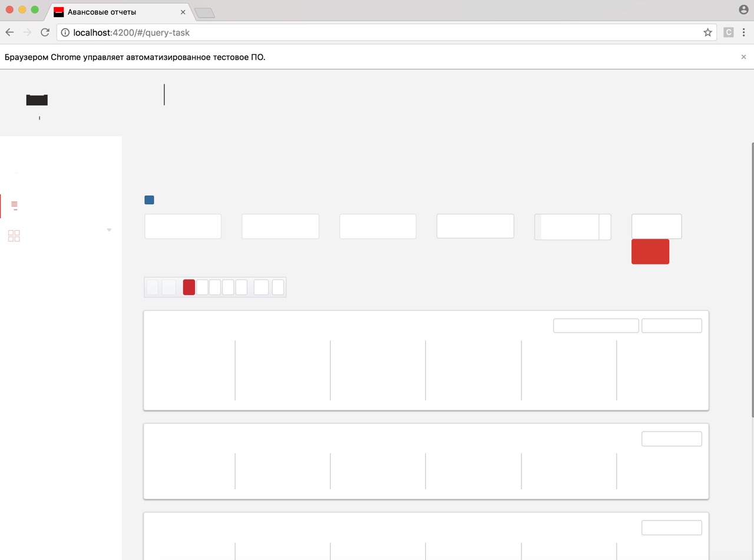754x560 pixels.
Task: Open the last narrow filter dropdown field
Action: (x=656, y=226)
